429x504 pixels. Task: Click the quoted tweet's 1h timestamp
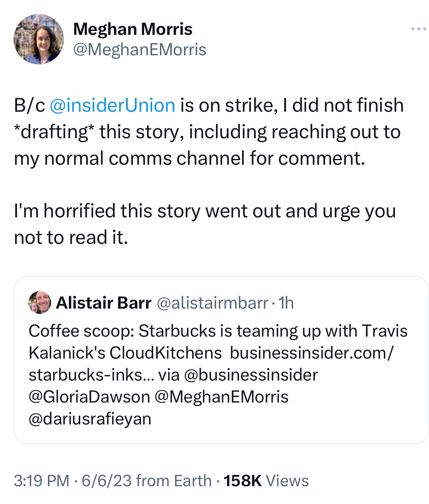click(x=286, y=303)
